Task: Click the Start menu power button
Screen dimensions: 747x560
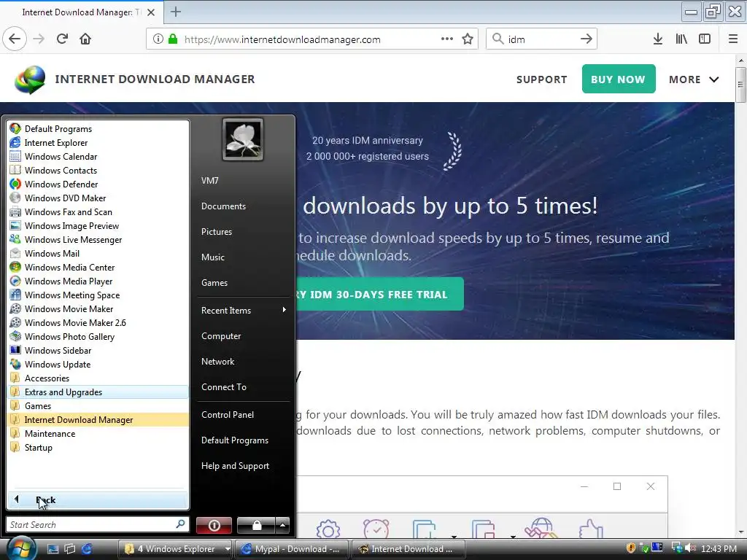Action: [214, 525]
